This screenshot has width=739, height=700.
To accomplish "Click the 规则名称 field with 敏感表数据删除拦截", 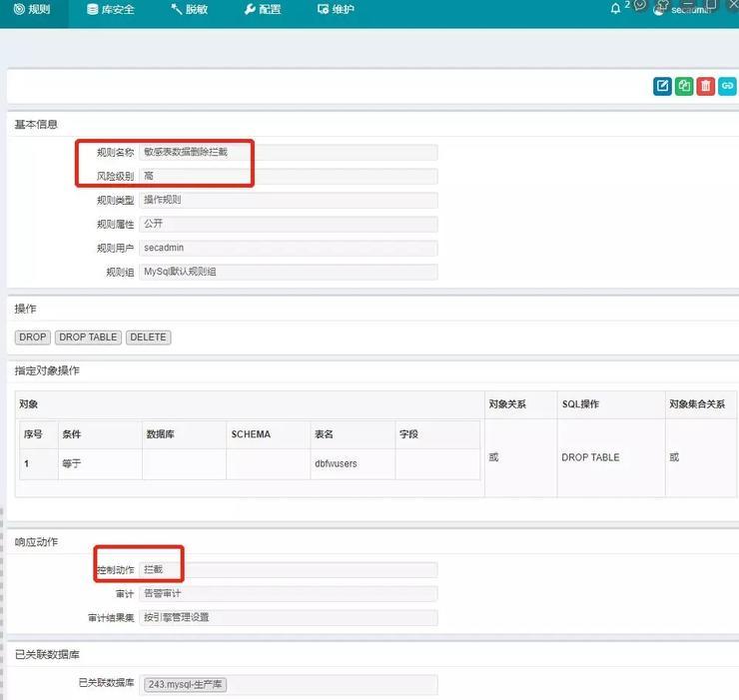I will click(289, 152).
